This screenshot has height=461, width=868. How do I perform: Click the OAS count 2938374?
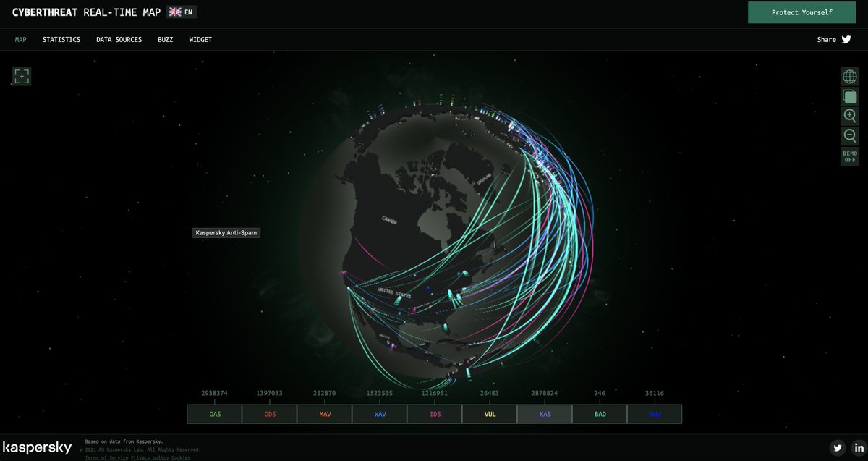[x=215, y=393]
